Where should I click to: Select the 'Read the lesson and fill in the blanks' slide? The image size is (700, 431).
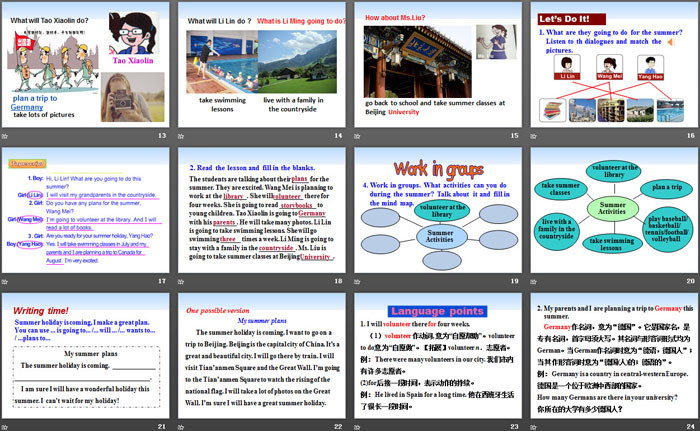[x=262, y=210]
